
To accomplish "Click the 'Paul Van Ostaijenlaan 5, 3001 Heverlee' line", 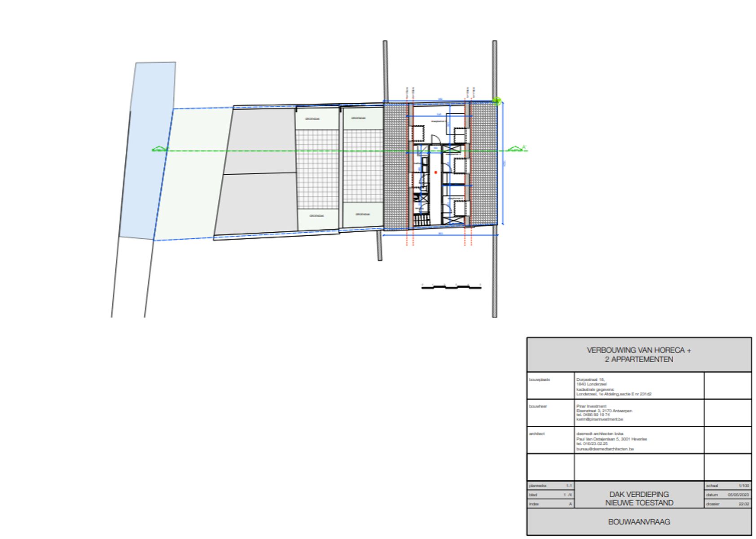I will [x=611, y=439].
